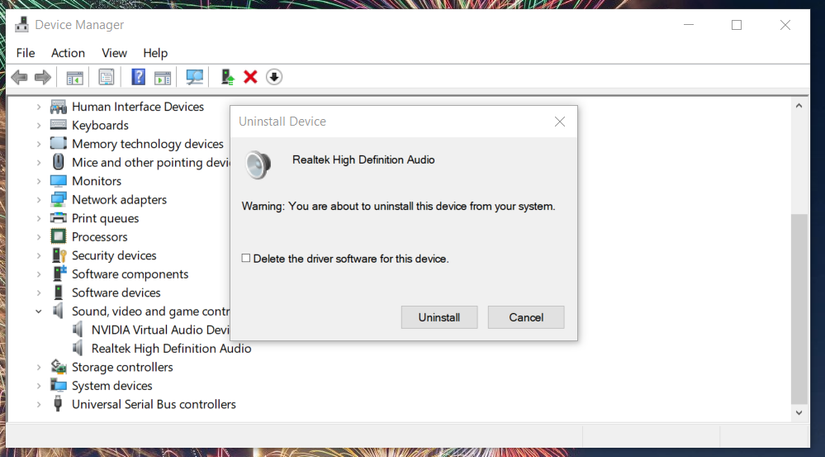Click the Update device driver icon
Screen dimensions: 825x457
(x=227, y=77)
